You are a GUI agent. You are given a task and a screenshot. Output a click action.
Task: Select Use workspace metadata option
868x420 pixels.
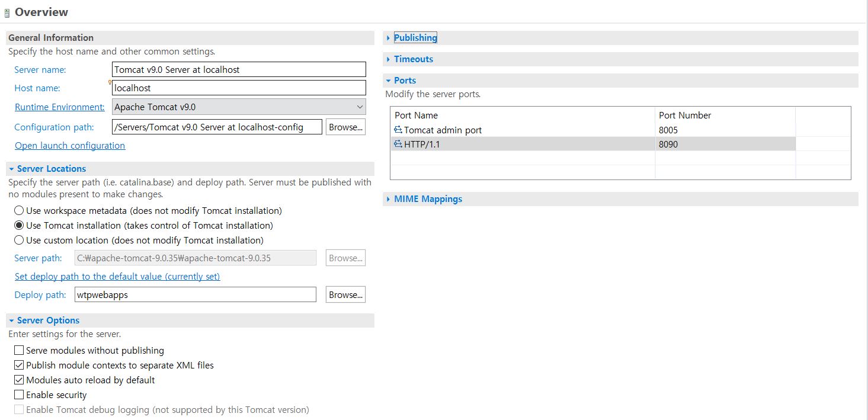(19, 210)
